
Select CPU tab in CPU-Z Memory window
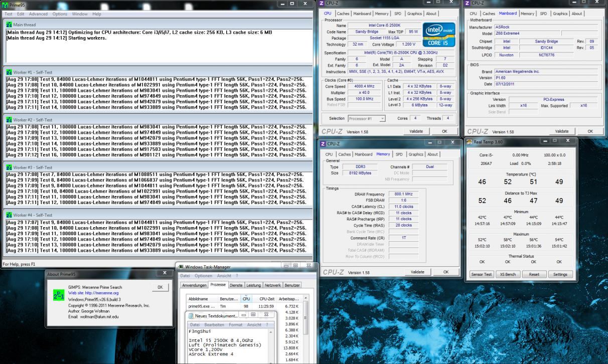pyautogui.click(x=329, y=154)
